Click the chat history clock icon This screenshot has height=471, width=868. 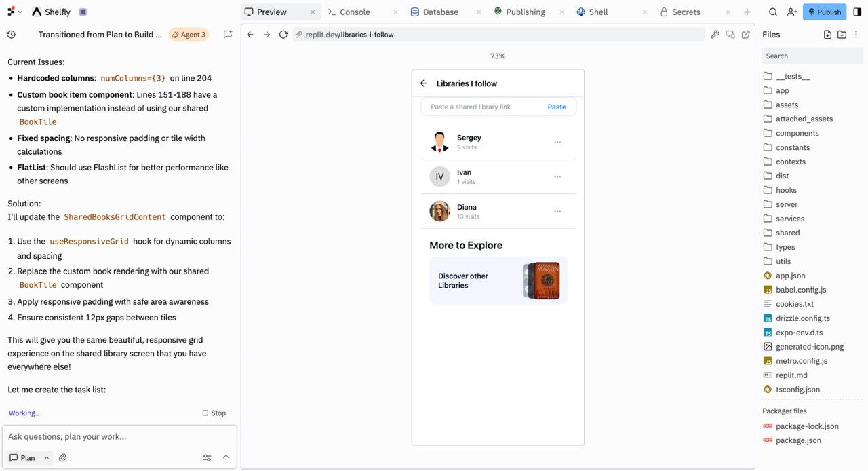[11, 35]
